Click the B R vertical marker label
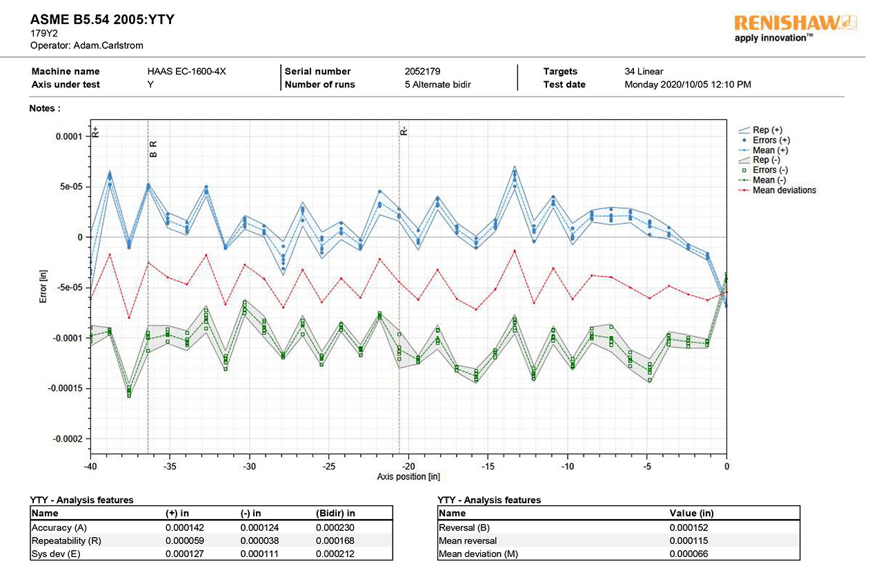The image size is (883, 588). pos(154,149)
